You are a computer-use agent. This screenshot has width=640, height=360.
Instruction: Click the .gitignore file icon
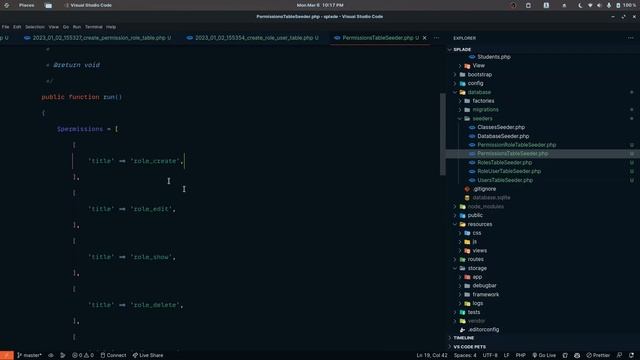point(467,189)
